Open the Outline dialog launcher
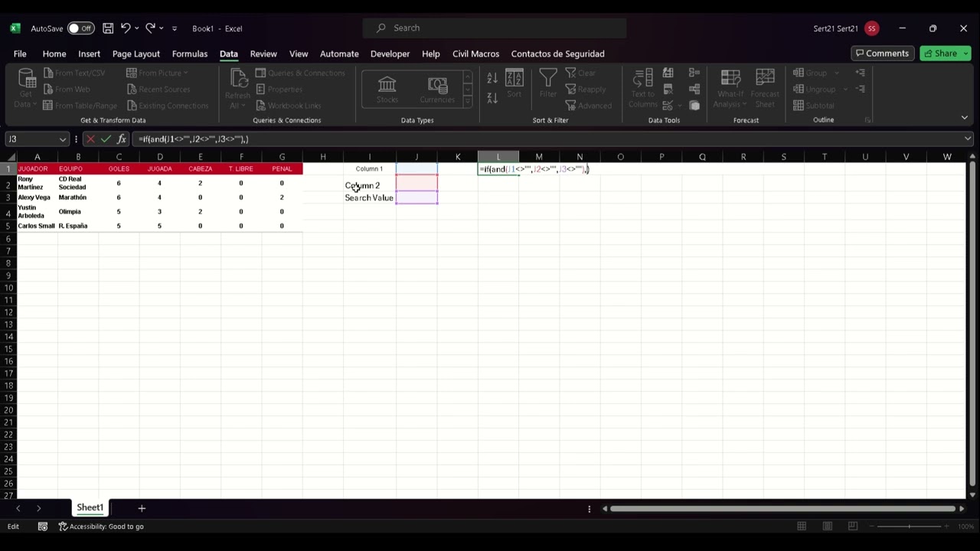This screenshot has width=980, height=551. coord(867,120)
